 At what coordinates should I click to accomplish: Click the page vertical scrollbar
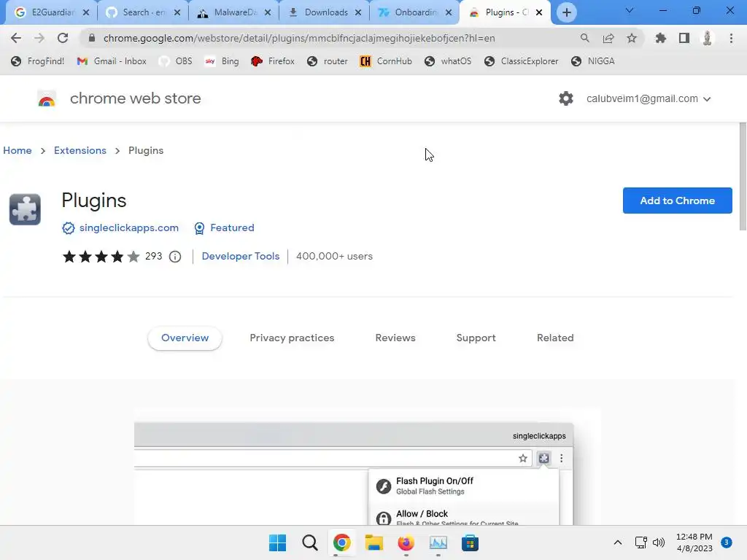click(742, 176)
